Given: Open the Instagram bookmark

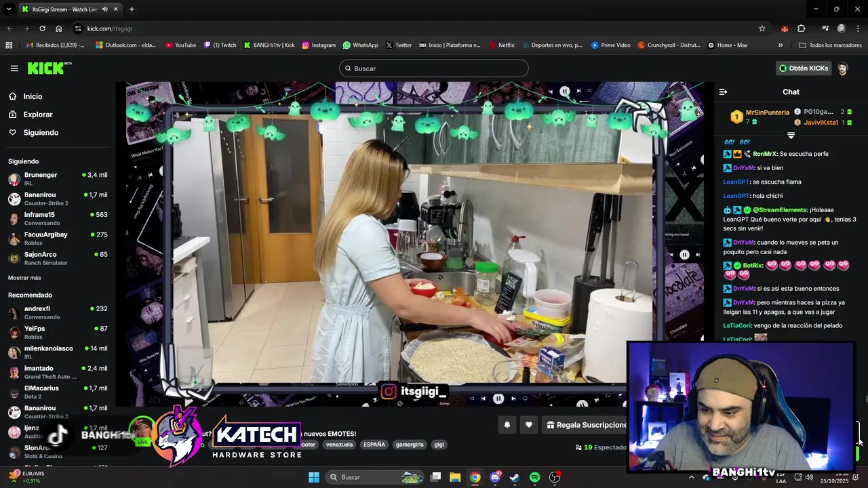Looking at the screenshot, I should click(319, 45).
